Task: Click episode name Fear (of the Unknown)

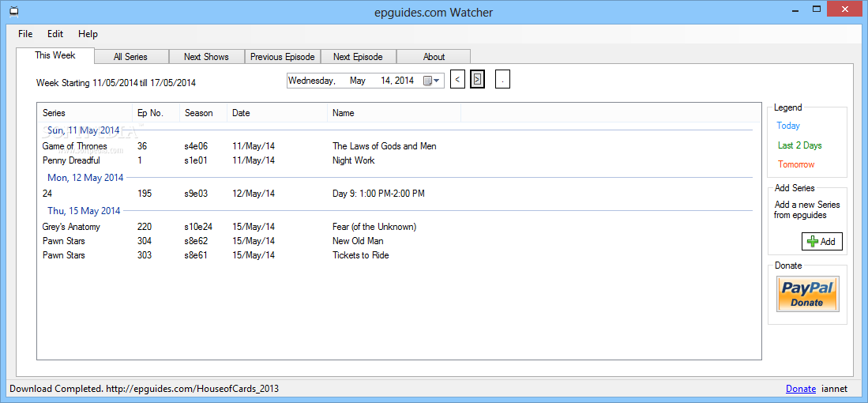Action: click(374, 227)
